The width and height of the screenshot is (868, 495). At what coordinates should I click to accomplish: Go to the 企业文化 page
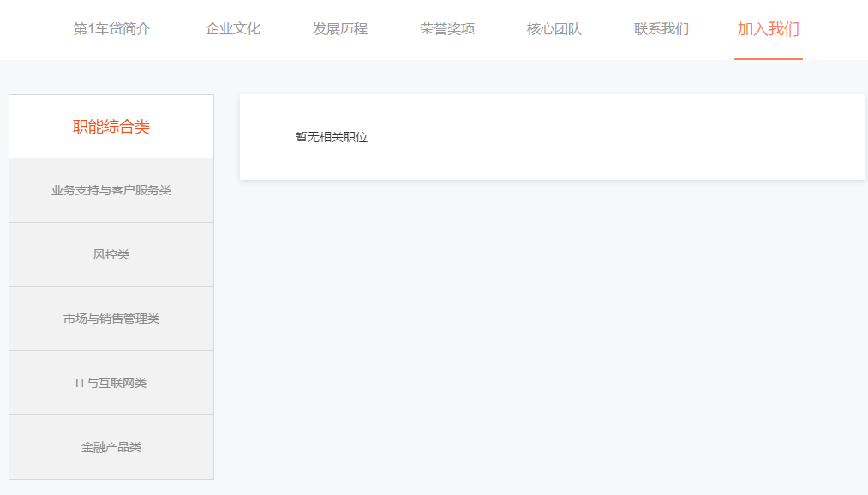pos(232,29)
